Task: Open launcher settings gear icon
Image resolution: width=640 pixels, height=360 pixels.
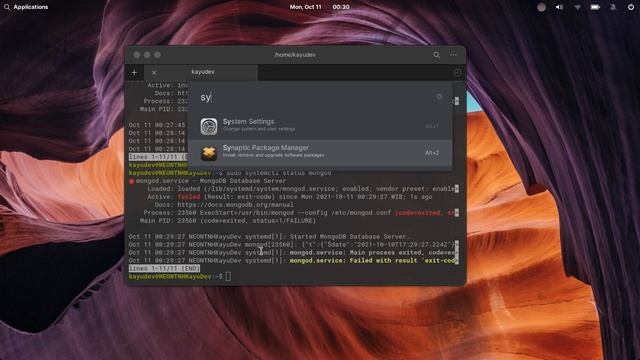Action: (439, 97)
